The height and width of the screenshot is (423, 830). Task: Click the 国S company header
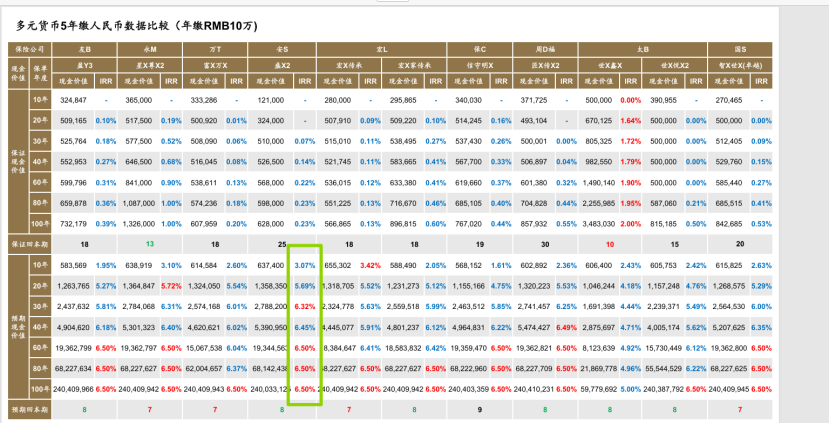point(739,48)
